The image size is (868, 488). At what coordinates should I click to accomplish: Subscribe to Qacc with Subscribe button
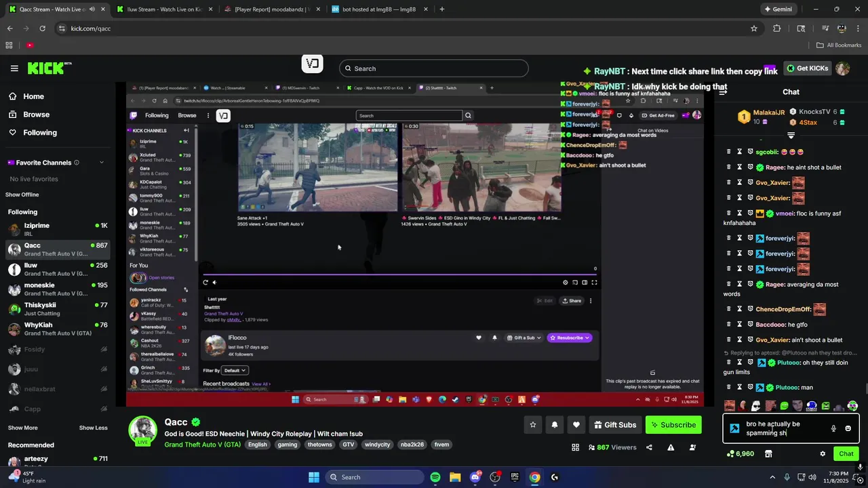673,425
